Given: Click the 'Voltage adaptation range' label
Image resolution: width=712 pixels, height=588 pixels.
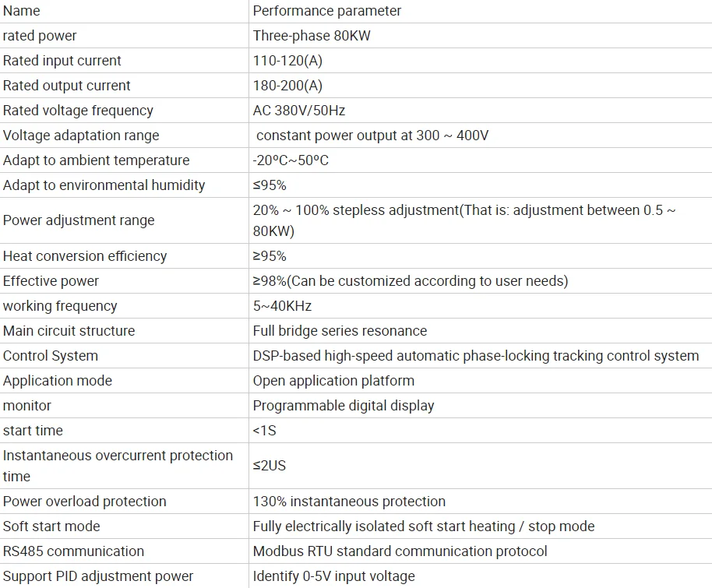Looking at the screenshot, I should (81, 136).
